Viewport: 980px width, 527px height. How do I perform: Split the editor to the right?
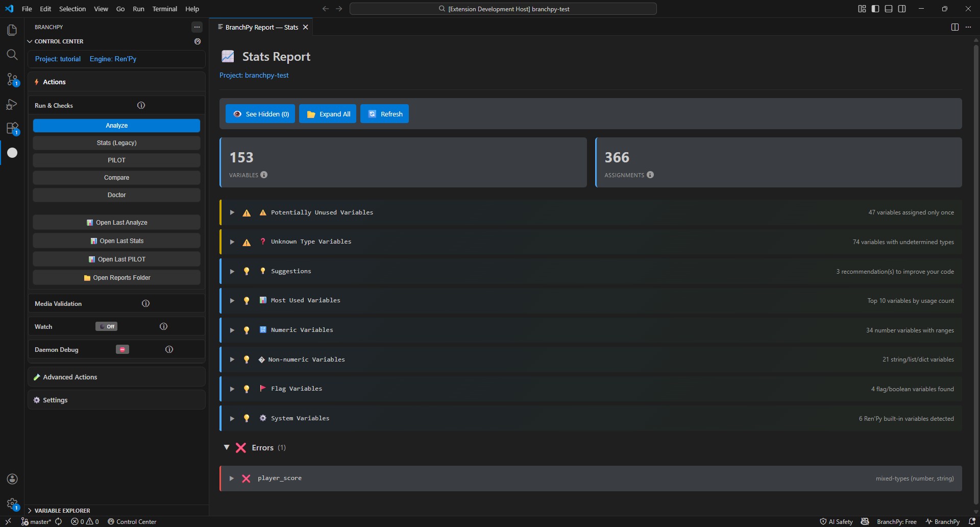pos(955,27)
